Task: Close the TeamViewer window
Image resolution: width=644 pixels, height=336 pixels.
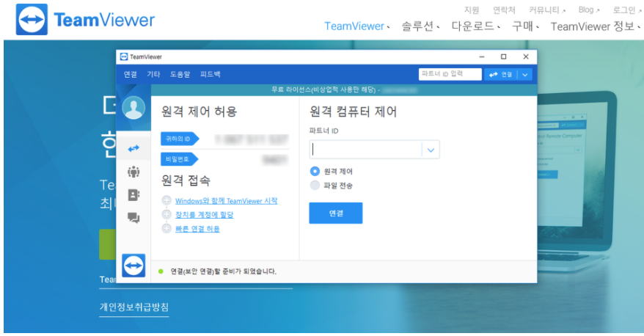Action: point(526,56)
